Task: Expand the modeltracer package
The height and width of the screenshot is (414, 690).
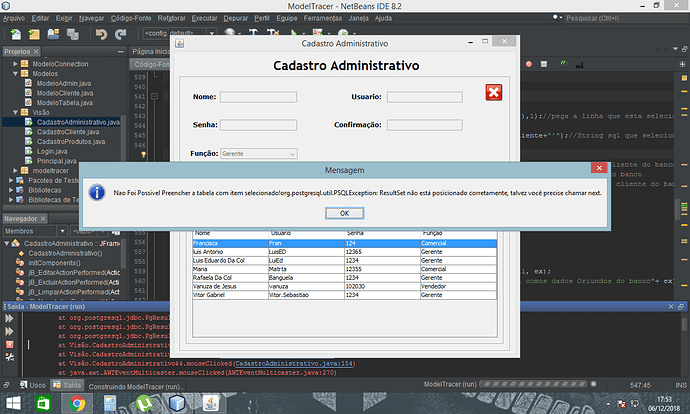Action: pyautogui.click(x=15, y=171)
